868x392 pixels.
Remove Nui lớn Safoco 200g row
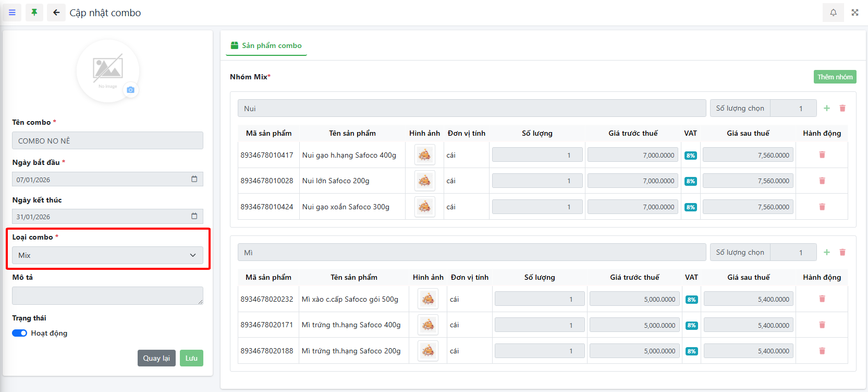822,181
